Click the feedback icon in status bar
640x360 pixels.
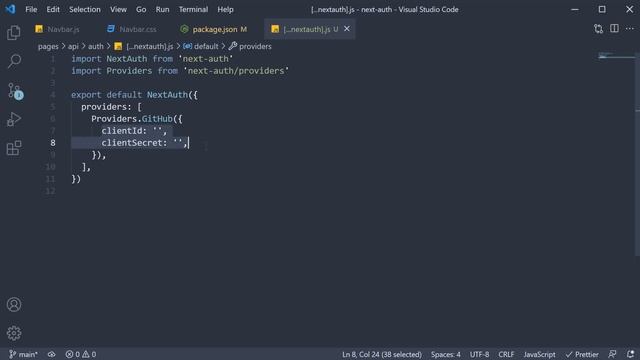[x=612, y=354]
